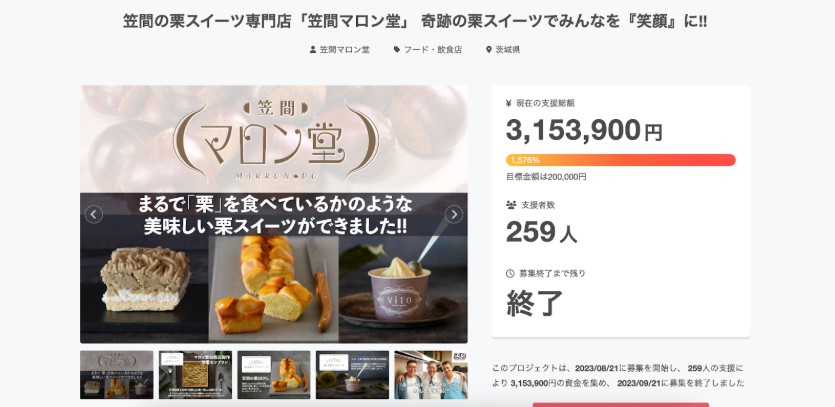
Task: Click the previous slide arrow on carousel
Action: pyautogui.click(x=94, y=215)
